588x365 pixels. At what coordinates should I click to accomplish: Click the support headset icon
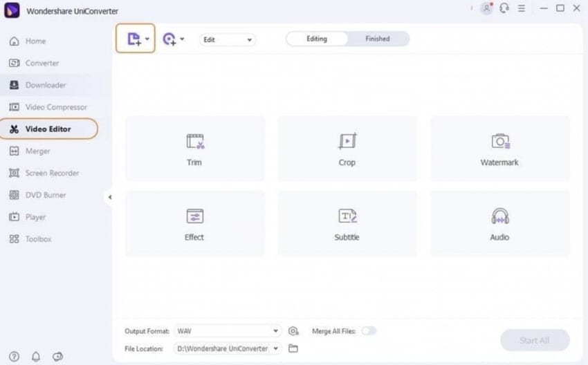(x=504, y=8)
